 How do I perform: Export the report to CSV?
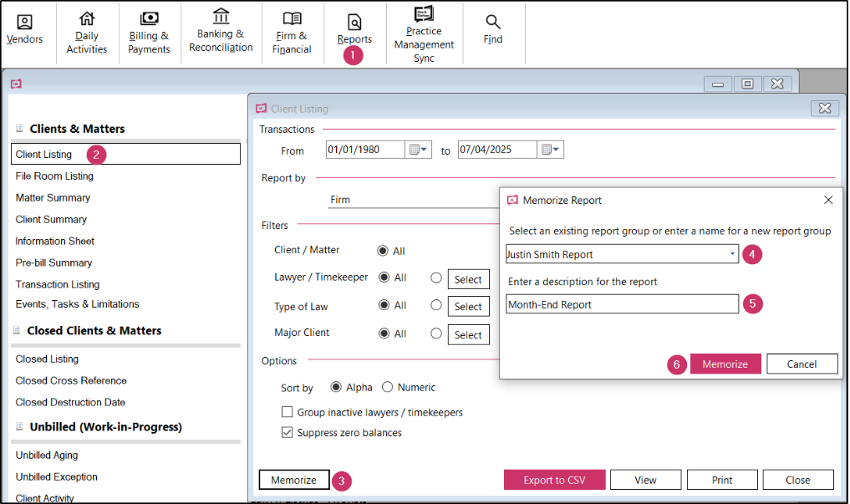pyautogui.click(x=555, y=480)
